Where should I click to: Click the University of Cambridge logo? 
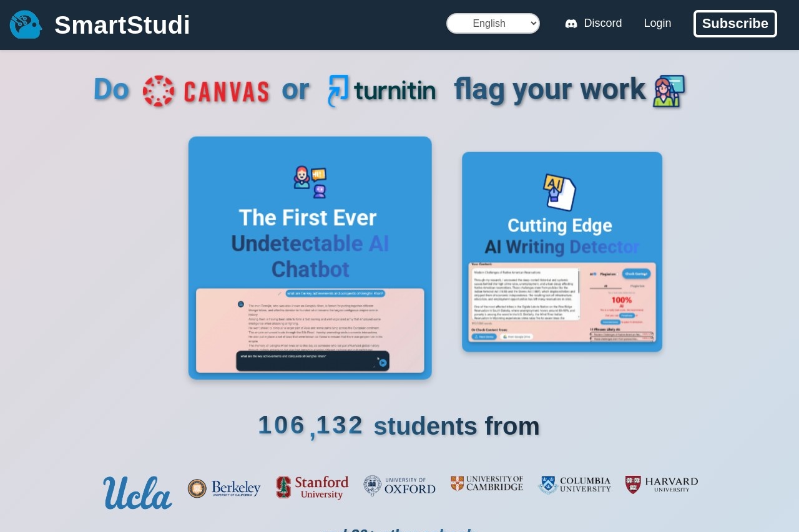point(487,483)
